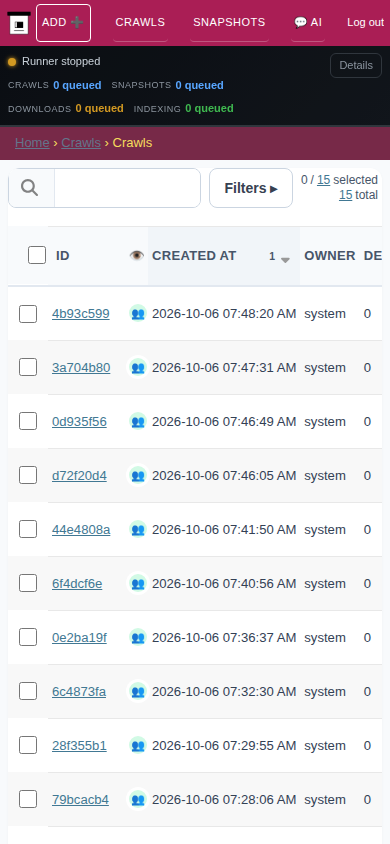Click the people icon in row 4b93c599
The height and width of the screenshot is (844, 390).
click(x=138, y=313)
